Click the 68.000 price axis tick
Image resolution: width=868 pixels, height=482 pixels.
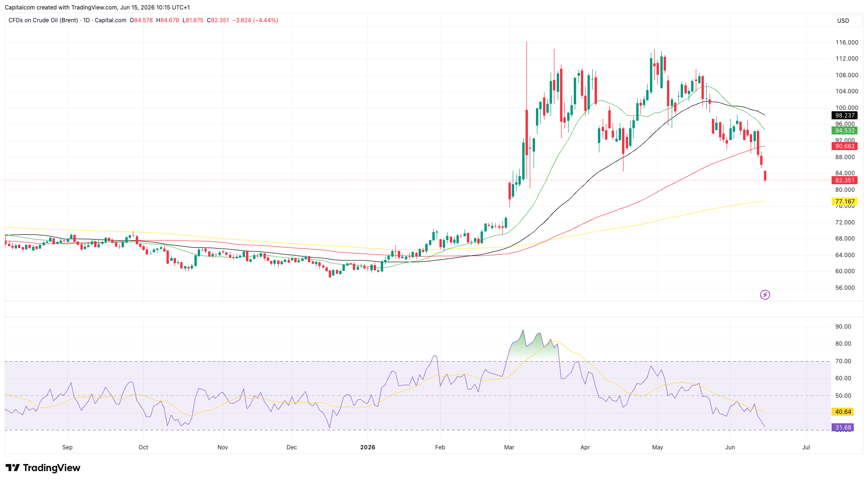click(845, 239)
